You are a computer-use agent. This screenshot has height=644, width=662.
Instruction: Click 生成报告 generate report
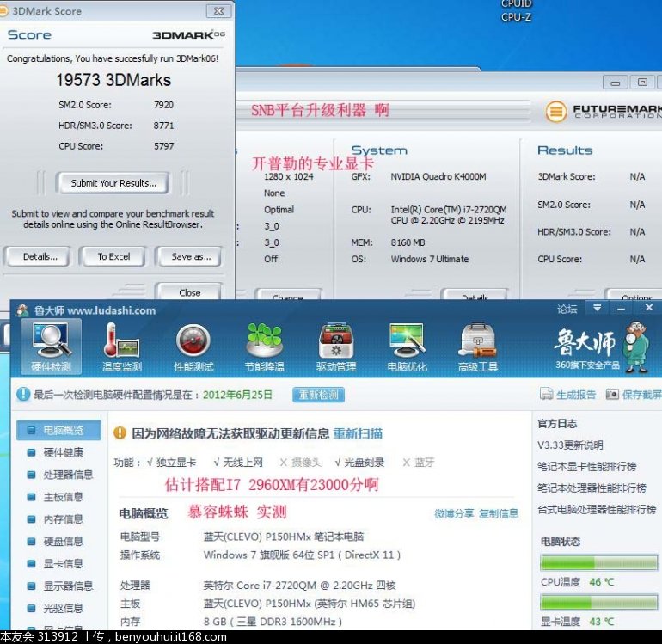point(567,395)
